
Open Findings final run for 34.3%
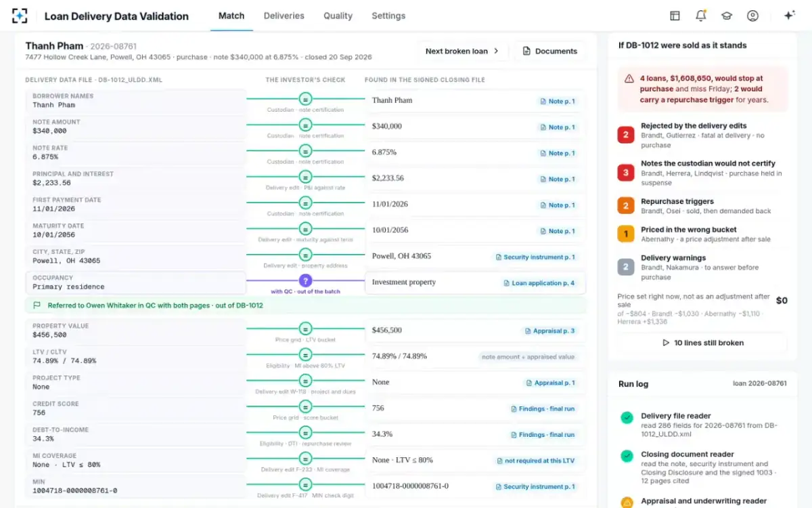tap(543, 435)
